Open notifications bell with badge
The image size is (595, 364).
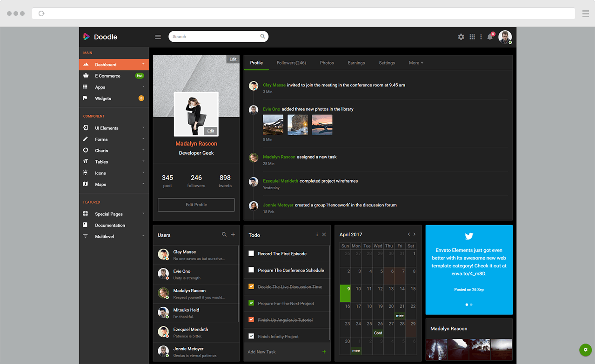pyautogui.click(x=490, y=36)
